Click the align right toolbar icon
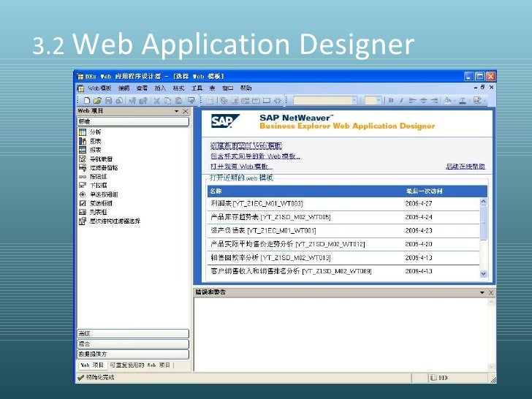532x399 pixels. 434,100
